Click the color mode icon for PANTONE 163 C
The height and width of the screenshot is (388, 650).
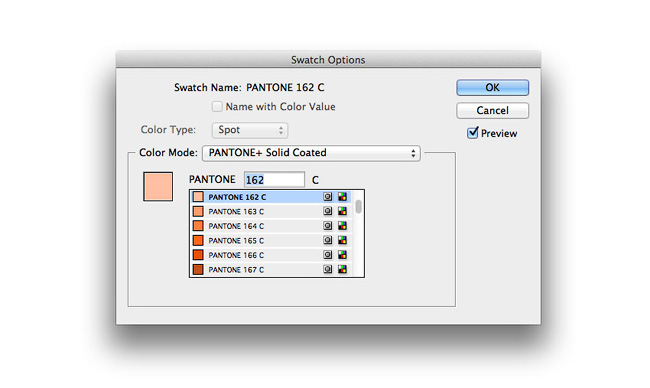[342, 211]
